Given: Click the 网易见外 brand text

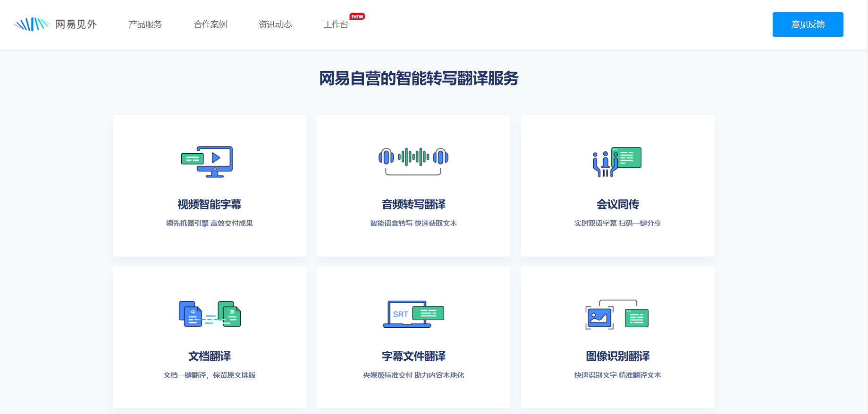Looking at the screenshot, I should click(76, 25).
